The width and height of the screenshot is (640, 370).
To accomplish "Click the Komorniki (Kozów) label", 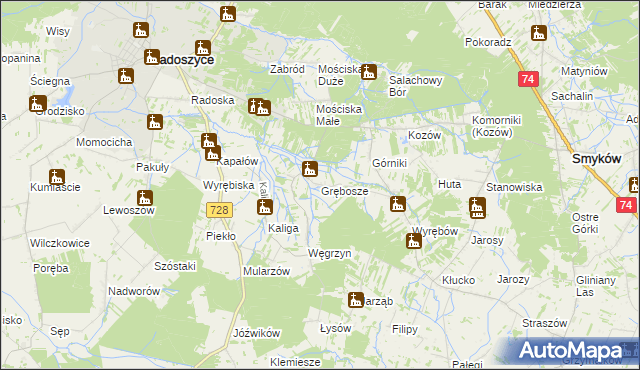I will click(x=496, y=126).
